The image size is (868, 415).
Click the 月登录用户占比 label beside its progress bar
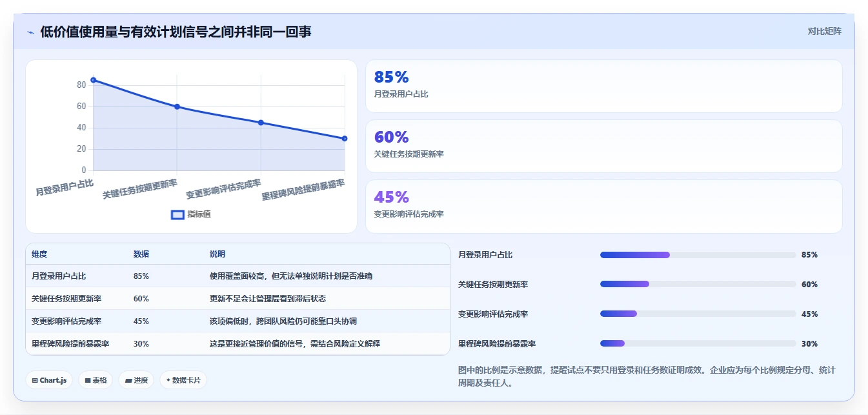click(485, 255)
